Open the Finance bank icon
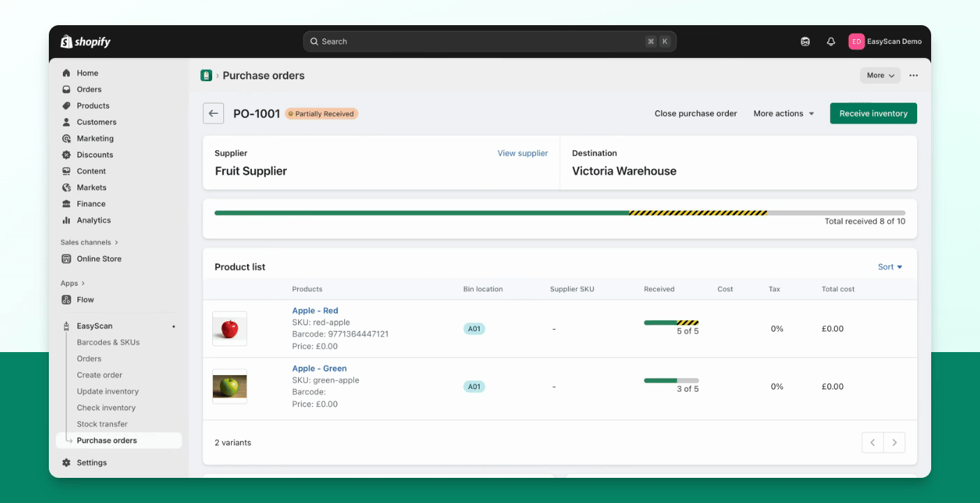Image resolution: width=980 pixels, height=503 pixels. click(x=66, y=204)
